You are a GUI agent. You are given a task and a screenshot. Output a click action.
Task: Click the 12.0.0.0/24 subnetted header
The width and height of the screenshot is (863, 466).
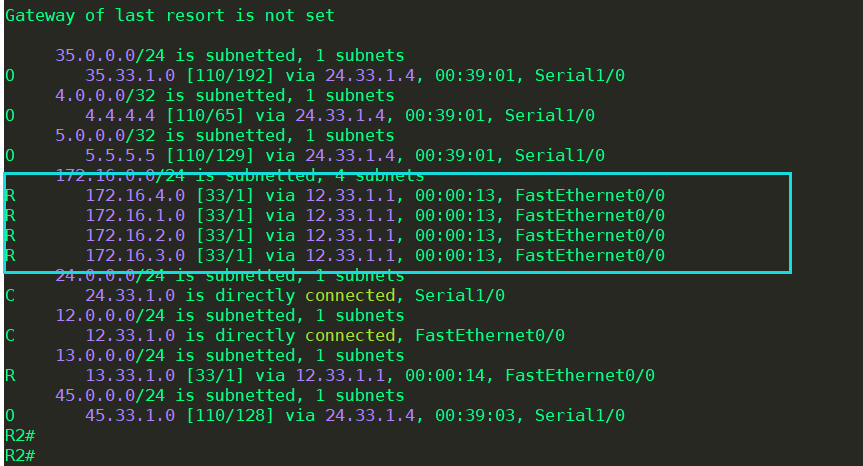coord(230,316)
